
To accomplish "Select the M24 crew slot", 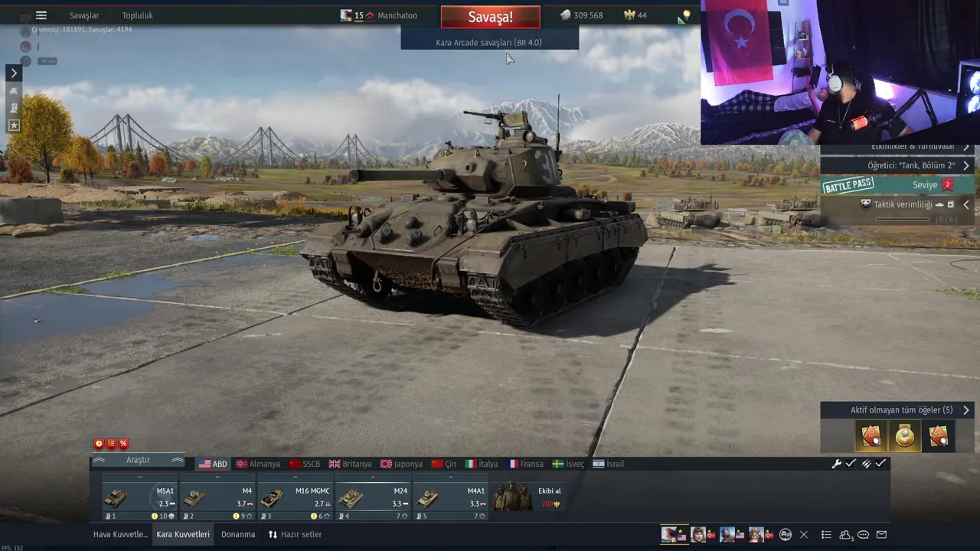I will tap(373, 497).
